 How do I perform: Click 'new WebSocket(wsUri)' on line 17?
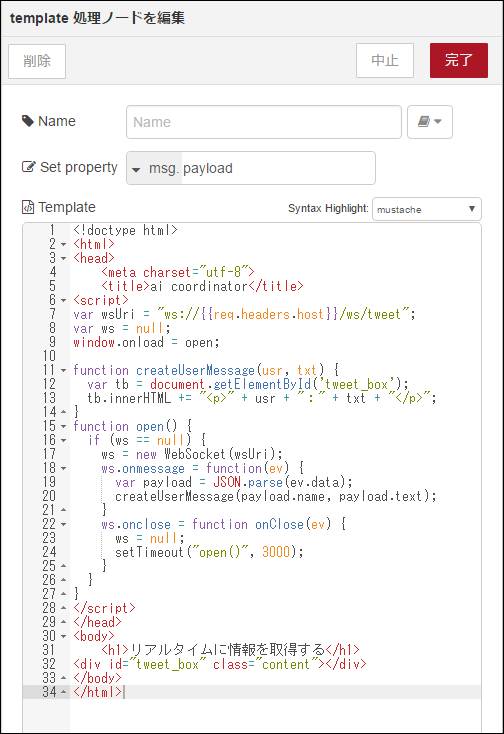pos(209,455)
